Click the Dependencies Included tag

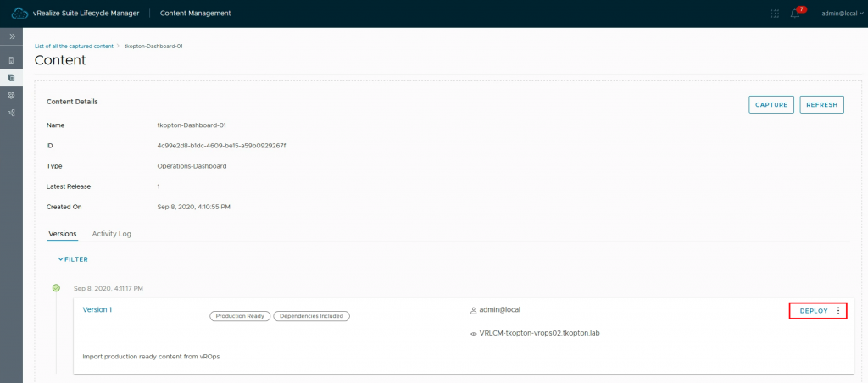(x=312, y=316)
